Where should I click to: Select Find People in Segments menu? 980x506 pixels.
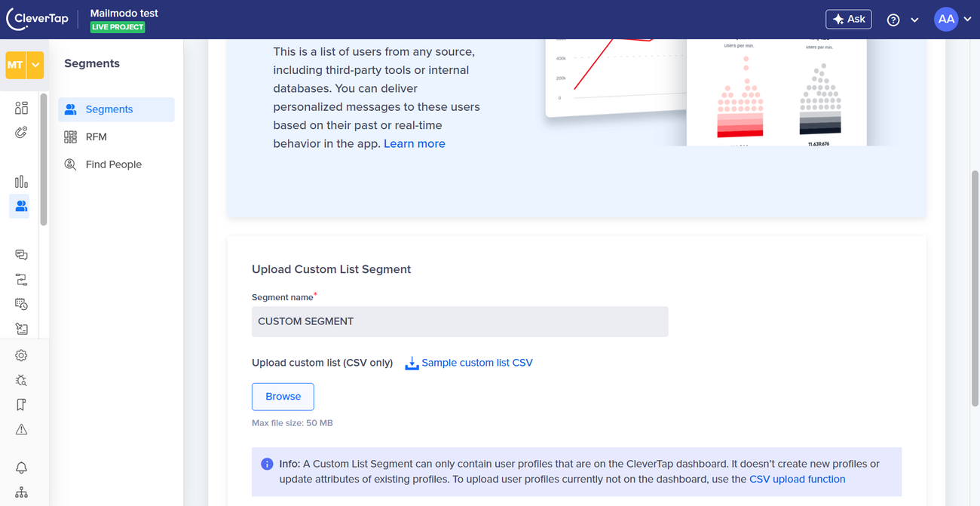pos(113,164)
